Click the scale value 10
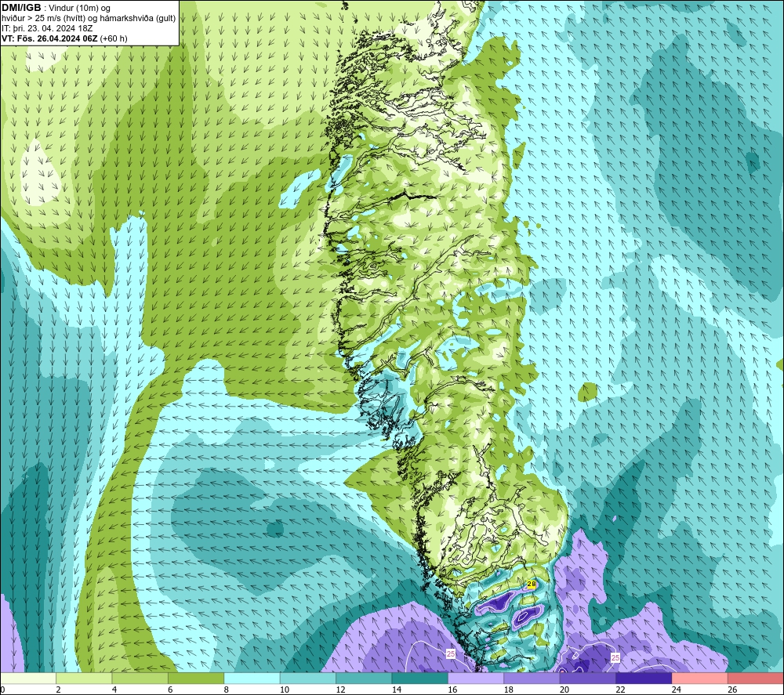The image size is (784, 695). [x=285, y=690]
